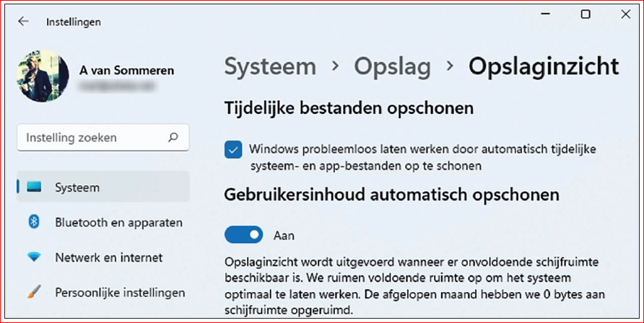This screenshot has width=644, height=323.
Task: Click the Wi-Fi network icon
Action: point(34,257)
